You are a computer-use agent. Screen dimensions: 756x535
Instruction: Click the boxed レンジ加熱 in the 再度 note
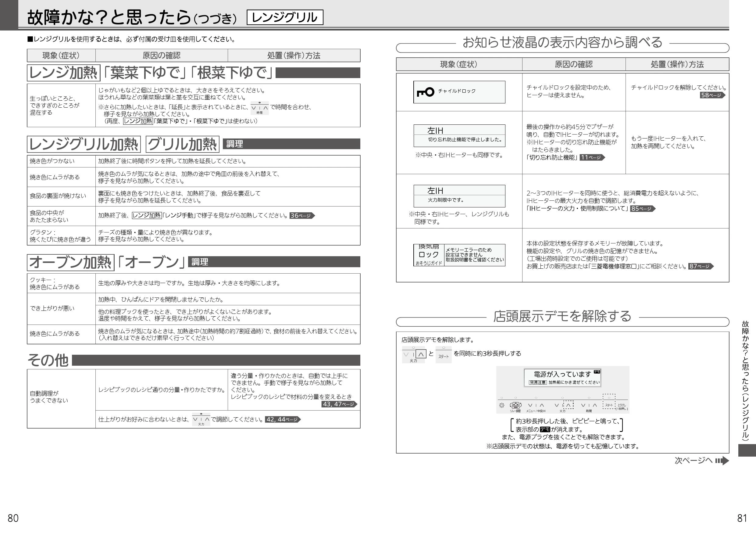(138, 121)
